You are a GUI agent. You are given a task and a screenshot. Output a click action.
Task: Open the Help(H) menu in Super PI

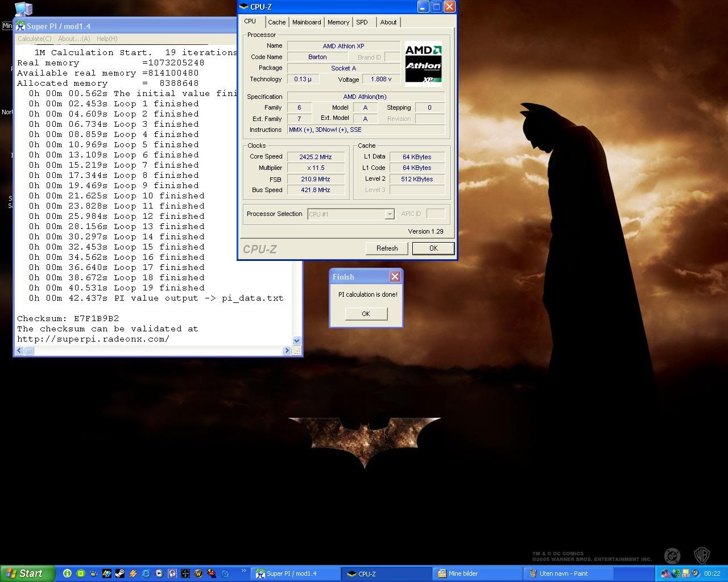[107, 39]
